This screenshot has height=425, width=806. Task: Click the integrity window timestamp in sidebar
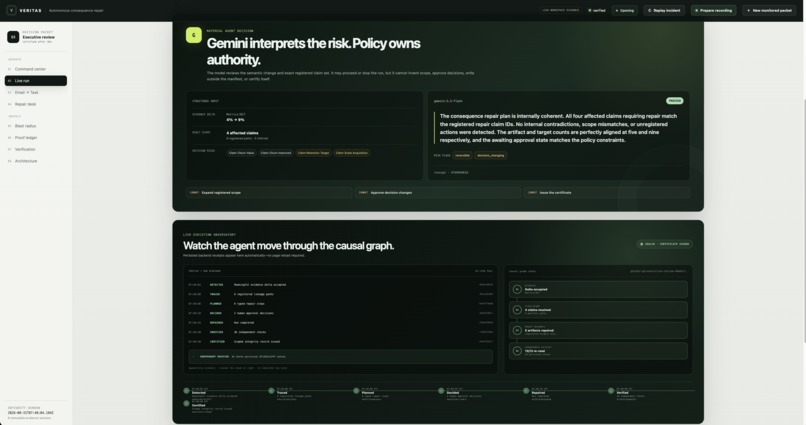coord(31,413)
